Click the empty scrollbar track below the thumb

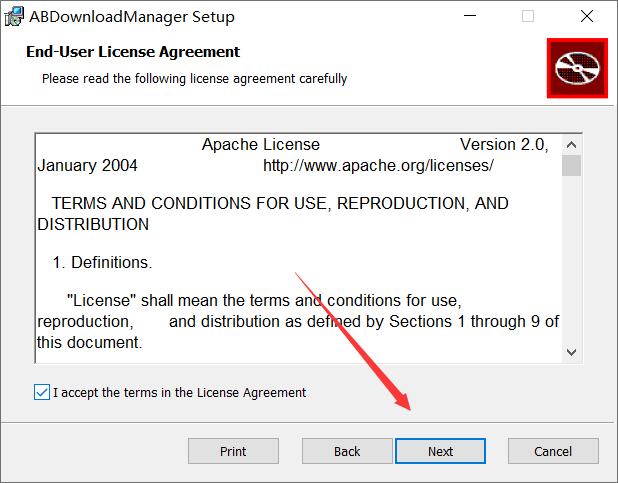571,260
